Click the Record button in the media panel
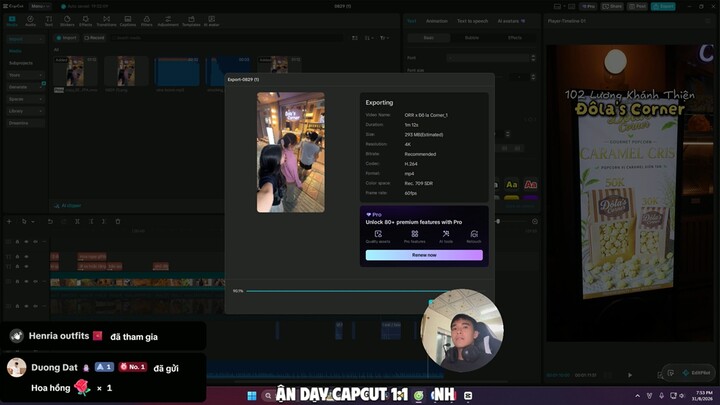Image resolution: width=720 pixels, height=405 pixels. (94, 38)
